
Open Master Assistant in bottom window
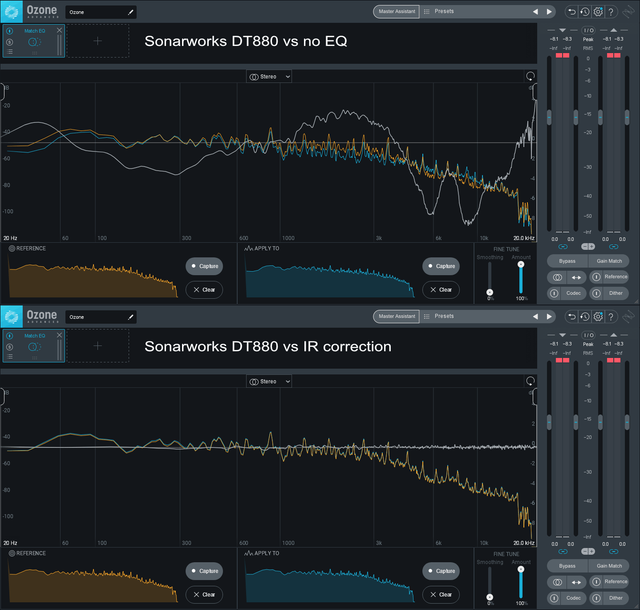tap(396, 316)
